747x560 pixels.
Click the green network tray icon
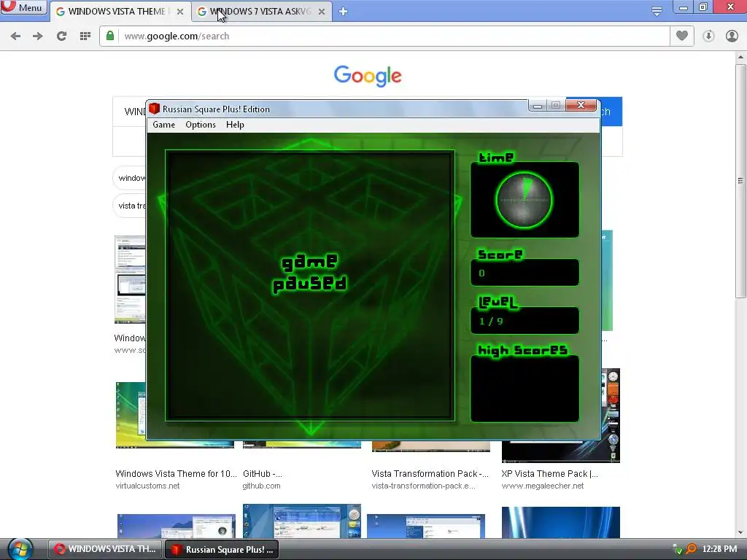(676, 549)
